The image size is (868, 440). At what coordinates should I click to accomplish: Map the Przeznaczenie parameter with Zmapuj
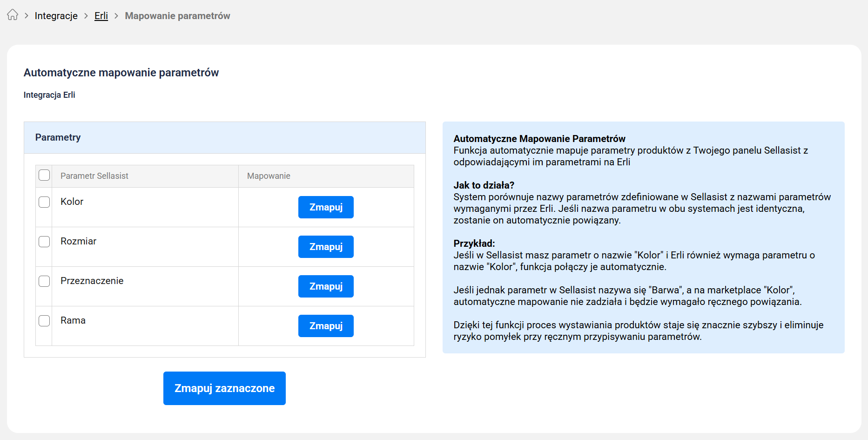[x=326, y=286]
